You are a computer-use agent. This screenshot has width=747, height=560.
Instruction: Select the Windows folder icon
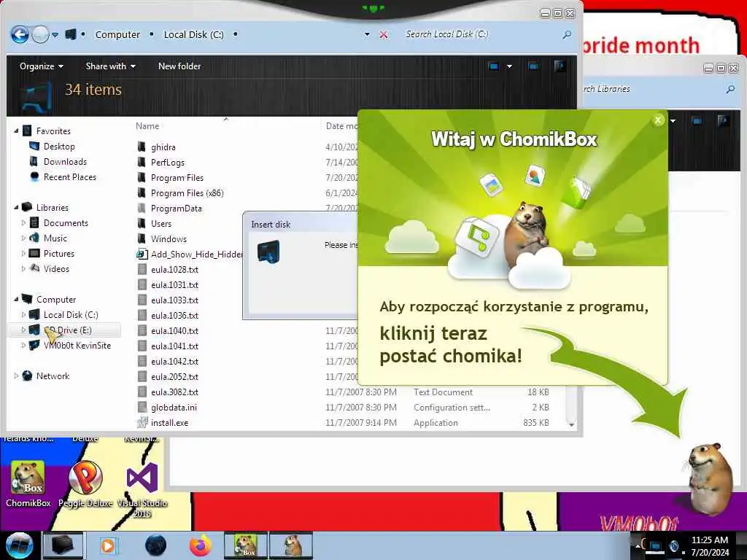[142, 238]
